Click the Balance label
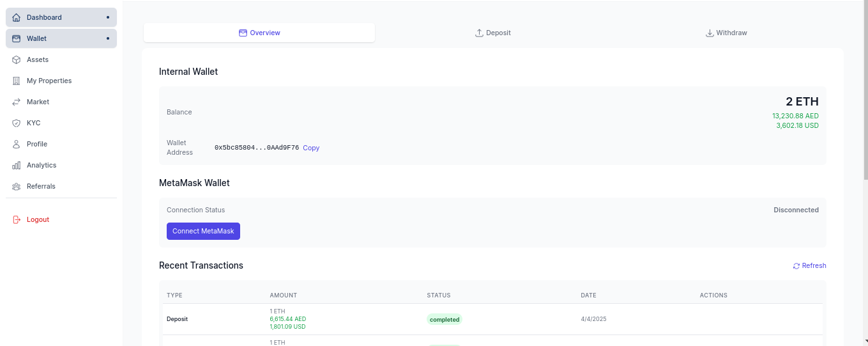Image resolution: width=868 pixels, height=346 pixels. tap(179, 112)
